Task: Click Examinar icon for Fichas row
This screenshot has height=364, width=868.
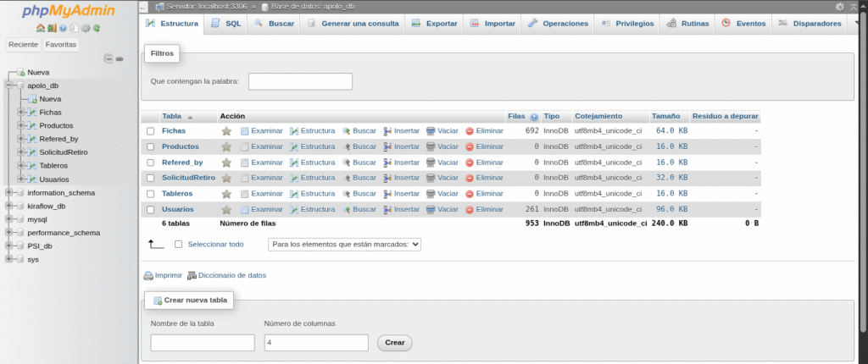Action: coord(245,131)
